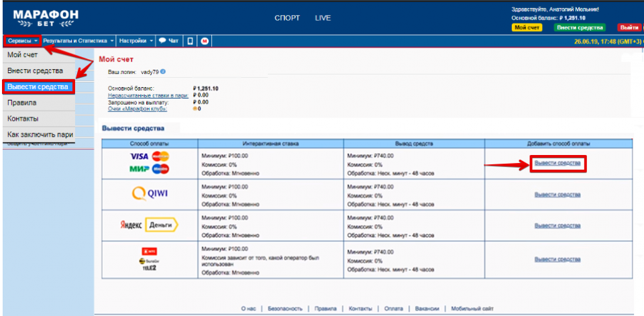The height and width of the screenshot is (316, 644).
Task: Click the mobile phone icon in toolbar
Action: coord(190,41)
